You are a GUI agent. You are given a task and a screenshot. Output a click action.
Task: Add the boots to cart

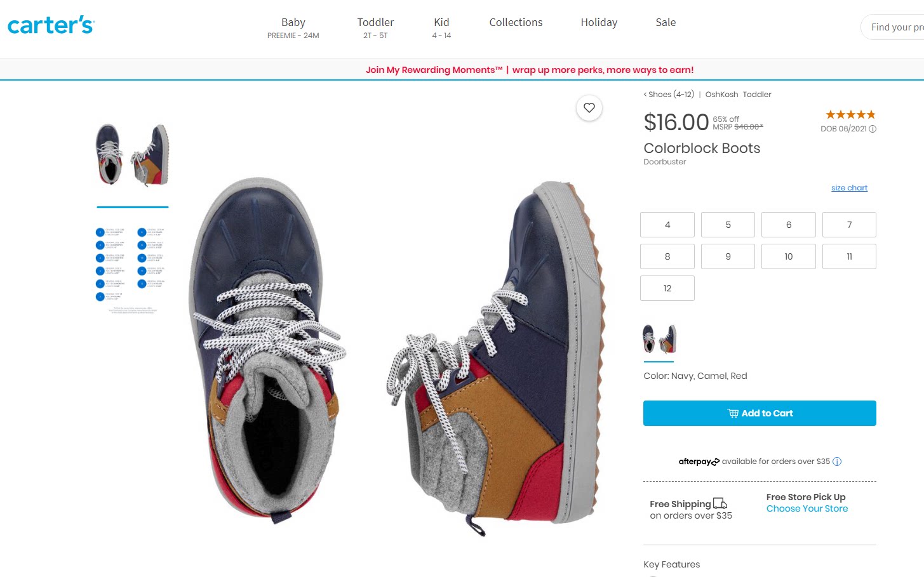pyautogui.click(x=760, y=413)
